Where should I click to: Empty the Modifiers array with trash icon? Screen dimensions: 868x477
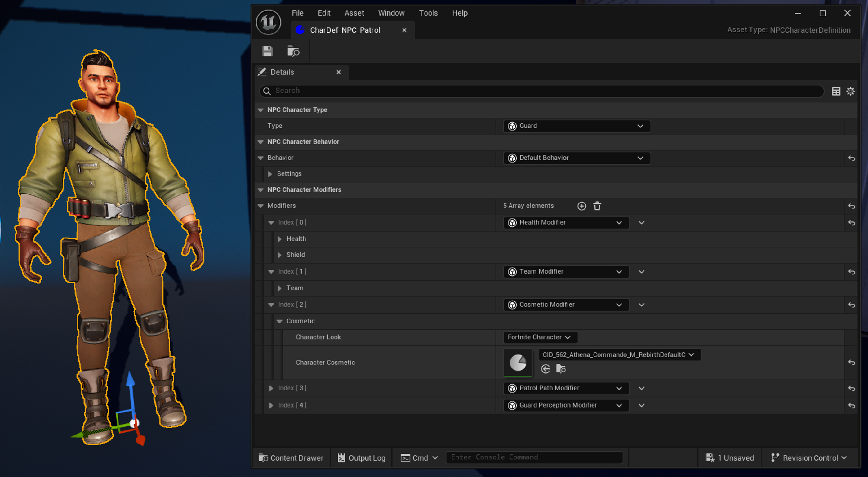pos(597,206)
